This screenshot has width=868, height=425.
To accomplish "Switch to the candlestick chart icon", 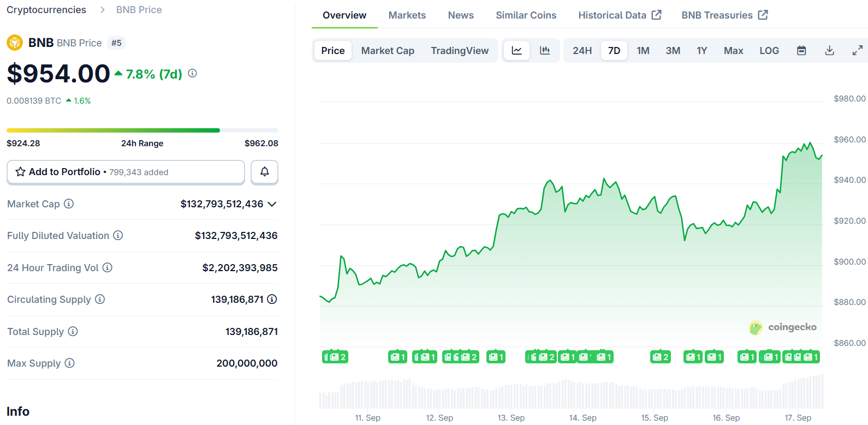I will click(x=545, y=51).
